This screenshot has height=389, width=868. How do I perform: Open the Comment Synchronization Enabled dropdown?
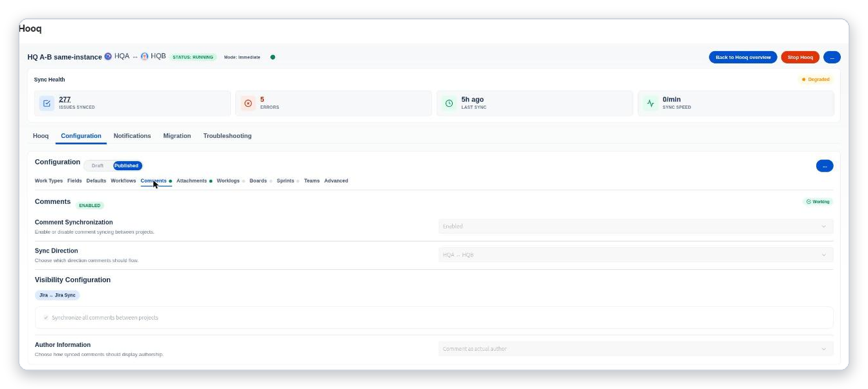coord(636,227)
